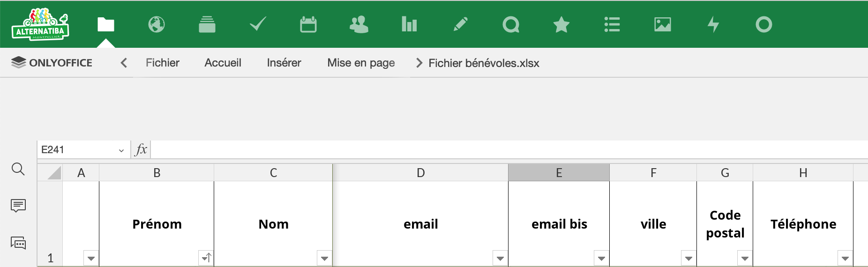Open the contacts people icon
Image resolution: width=868 pixels, height=267 pixels.
(359, 24)
